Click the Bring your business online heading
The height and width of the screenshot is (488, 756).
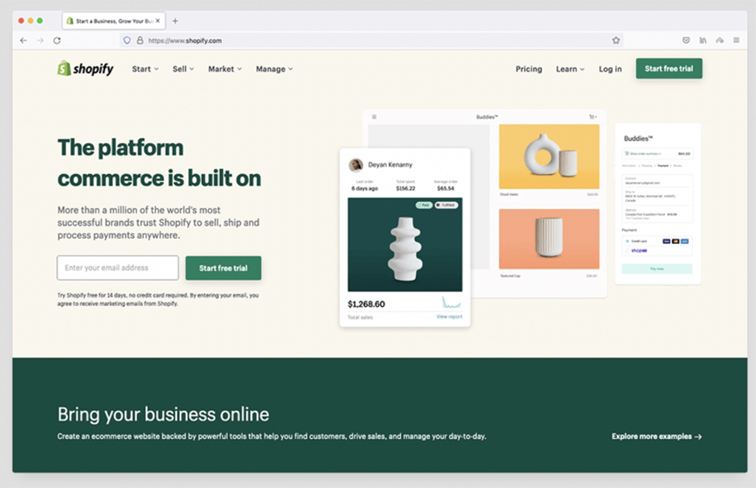point(163,415)
